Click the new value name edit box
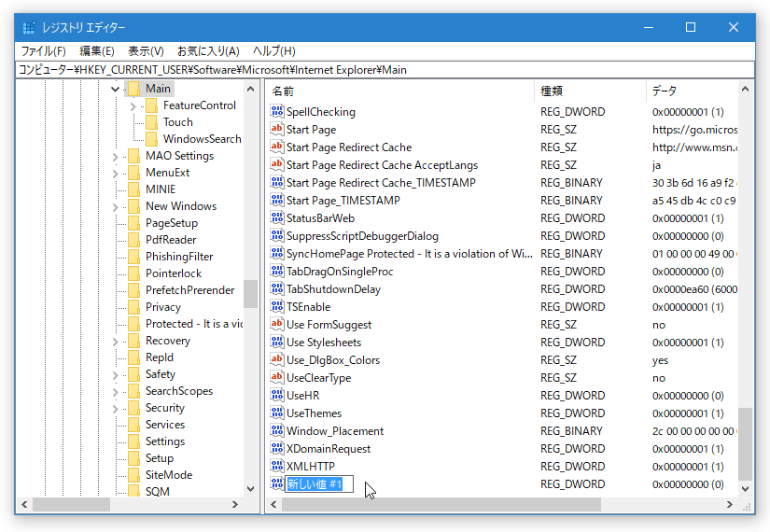 [319, 483]
